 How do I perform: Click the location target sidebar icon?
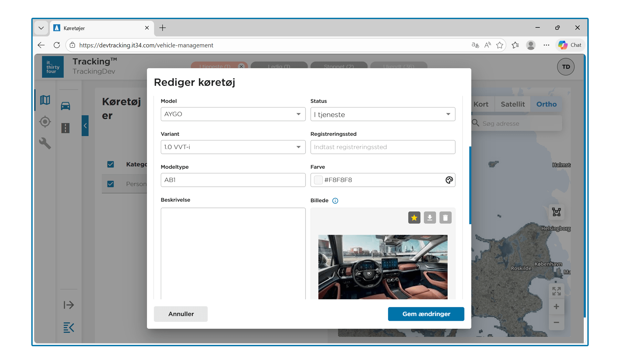click(x=45, y=122)
